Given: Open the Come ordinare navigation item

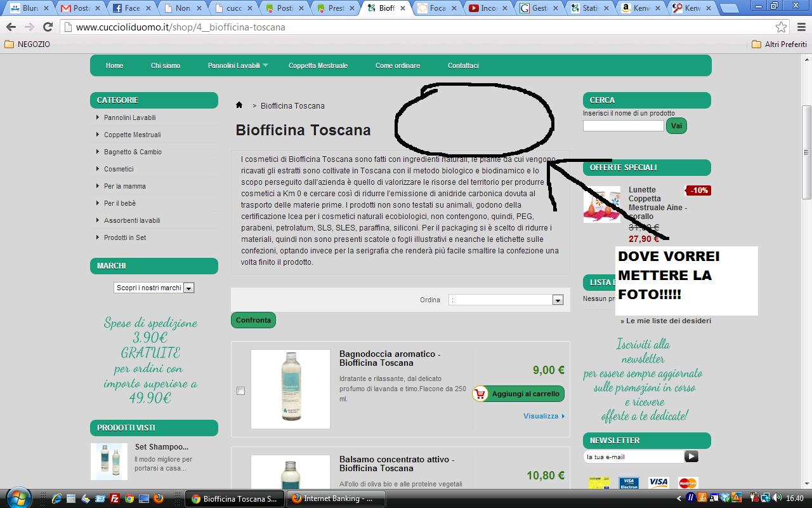Looking at the screenshot, I should pos(398,65).
